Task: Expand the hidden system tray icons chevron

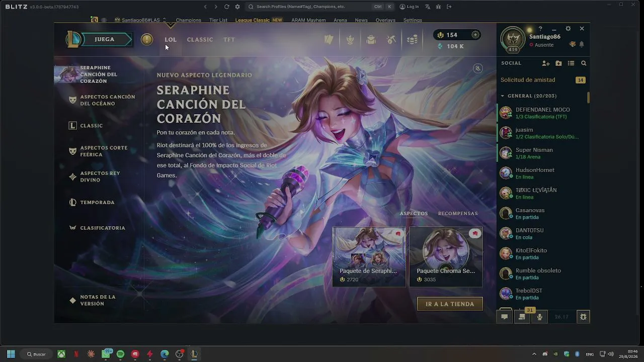Action: (534, 354)
